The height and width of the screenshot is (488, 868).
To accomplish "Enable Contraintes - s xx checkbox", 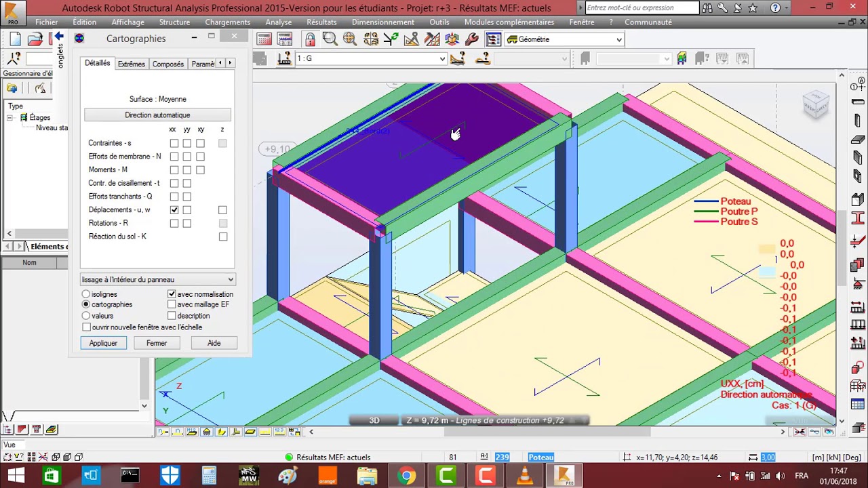I will (x=174, y=143).
